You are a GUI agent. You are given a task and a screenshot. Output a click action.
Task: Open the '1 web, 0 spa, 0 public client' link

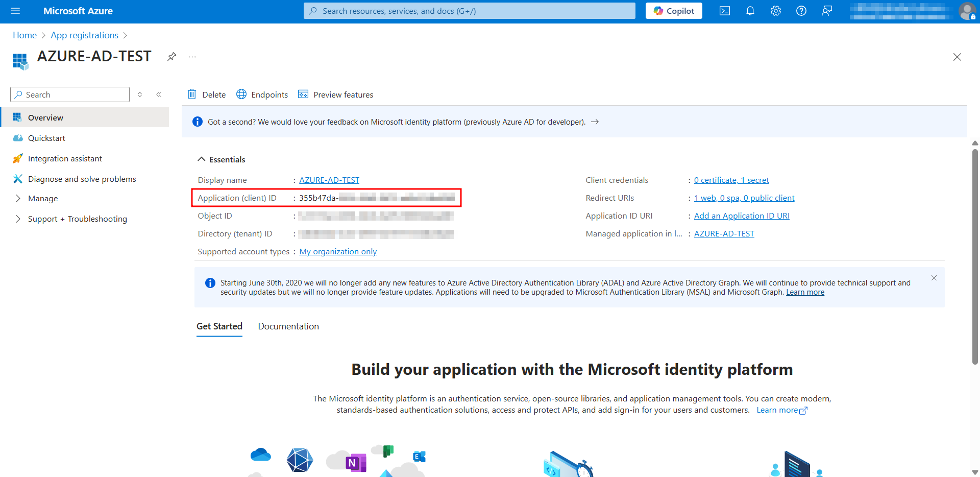(744, 198)
